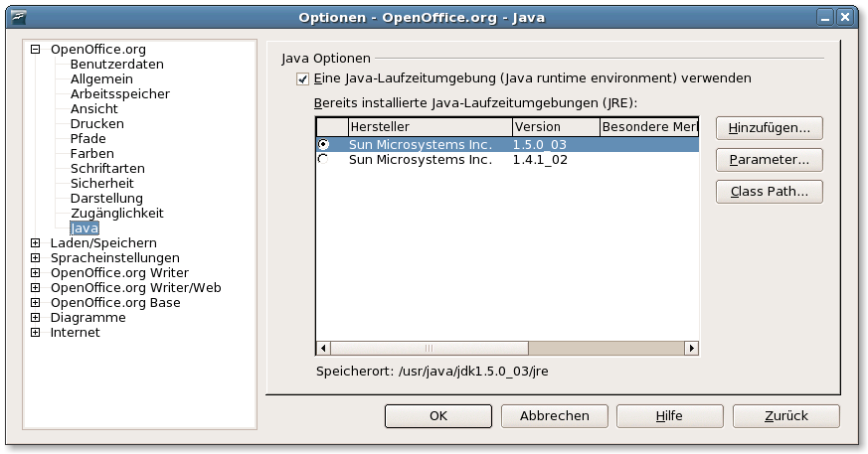Click the Zurück button
Viewport: 868px width, 454px height.
pyautogui.click(x=786, y=416)
